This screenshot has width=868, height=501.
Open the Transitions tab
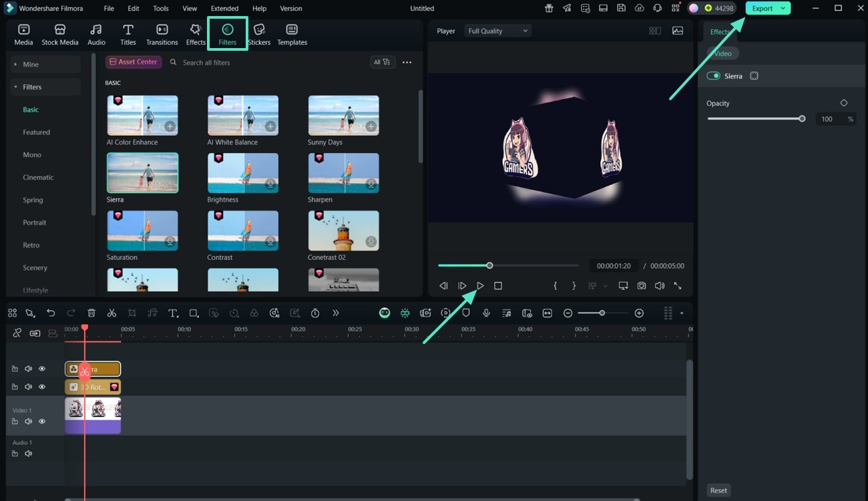[162, 35]
